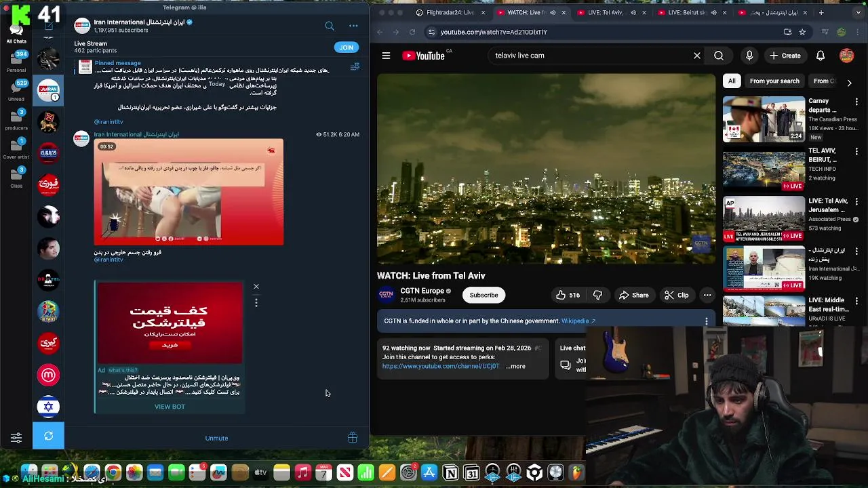
Task: Open the What's this ad link
Action: point(123,370)
